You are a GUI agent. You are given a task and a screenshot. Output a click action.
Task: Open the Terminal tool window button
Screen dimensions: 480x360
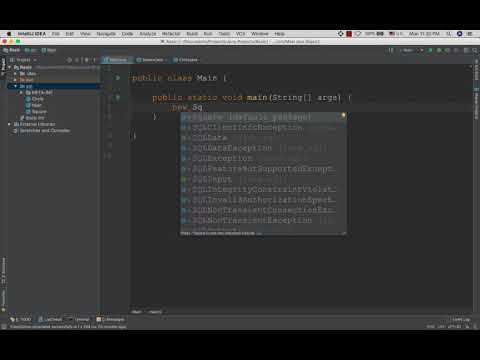pos(79,319)
